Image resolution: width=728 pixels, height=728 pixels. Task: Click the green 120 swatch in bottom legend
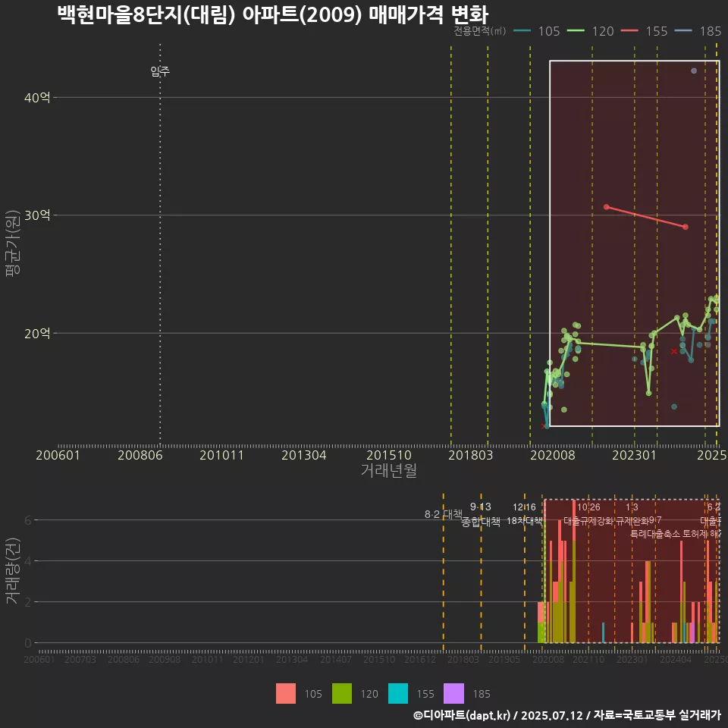pyautogui.click(x=342, y=694)
